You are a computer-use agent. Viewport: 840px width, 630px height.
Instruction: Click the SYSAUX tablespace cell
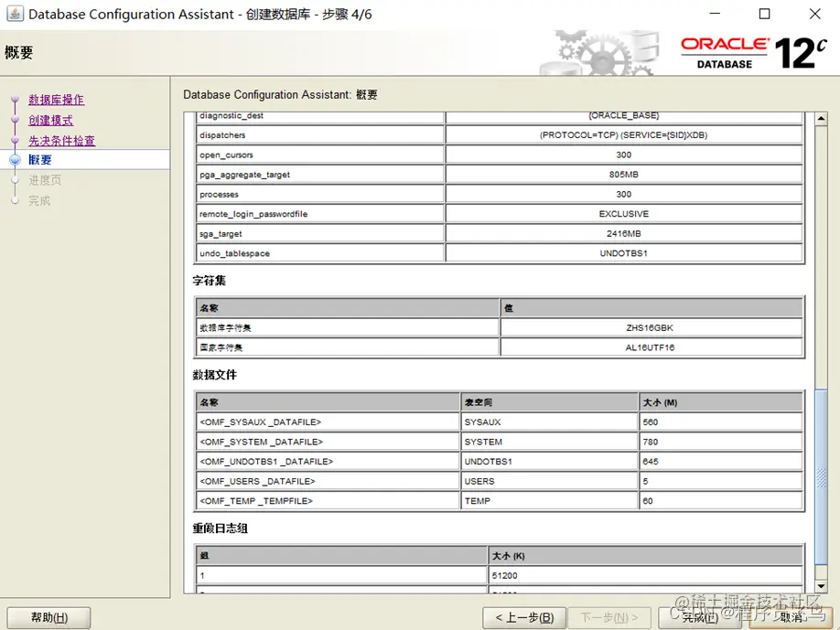(x=549, y=422)
